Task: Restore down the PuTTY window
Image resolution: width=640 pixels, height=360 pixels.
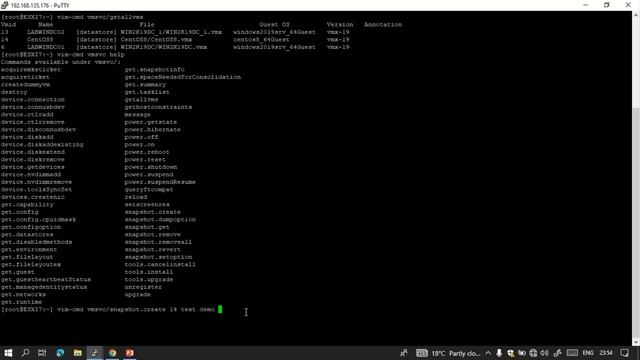Action: point(607,5)
